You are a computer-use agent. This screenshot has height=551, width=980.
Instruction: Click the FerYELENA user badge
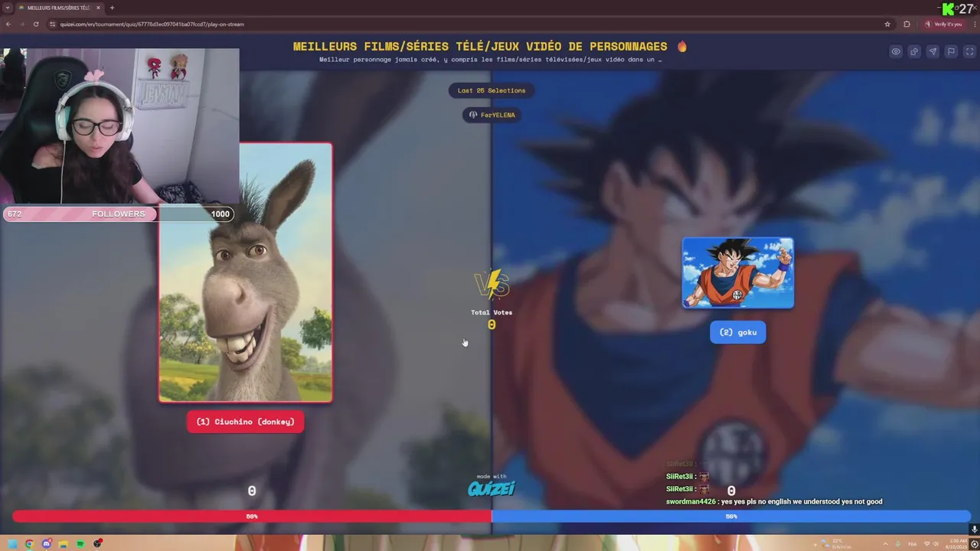[492, 115]
